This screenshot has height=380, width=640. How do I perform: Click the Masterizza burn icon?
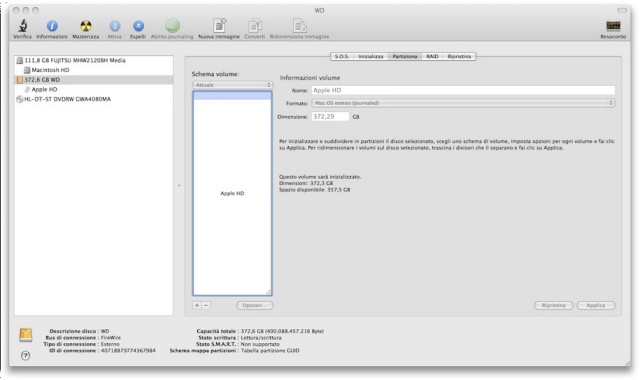click(86, 26)
